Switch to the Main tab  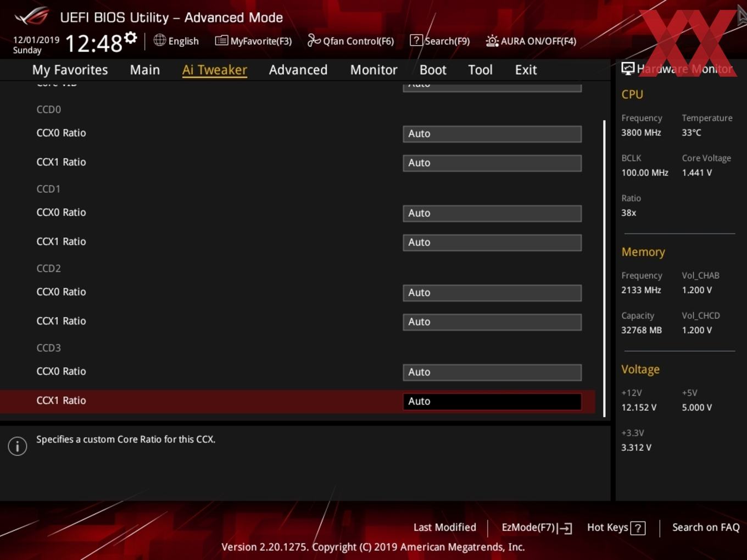pyautogui.click(x=145, y=70)
